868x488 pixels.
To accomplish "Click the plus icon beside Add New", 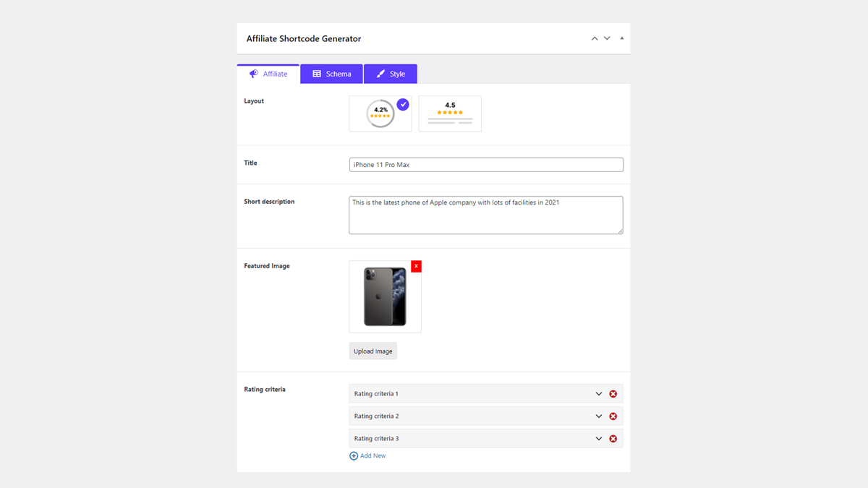I will pyautogui.click(x=354, y=456).
